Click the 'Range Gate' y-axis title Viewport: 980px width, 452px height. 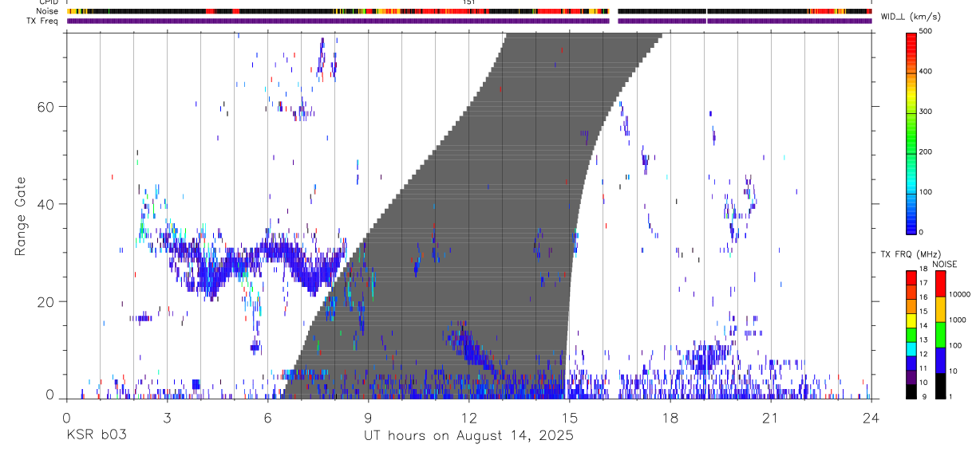tap(21, 217)
